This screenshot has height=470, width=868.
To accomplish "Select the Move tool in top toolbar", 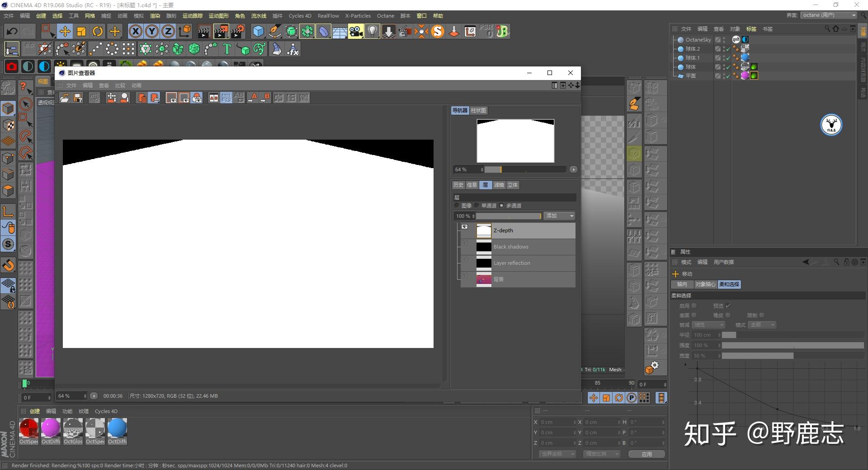I will click(x=65, y=31).
